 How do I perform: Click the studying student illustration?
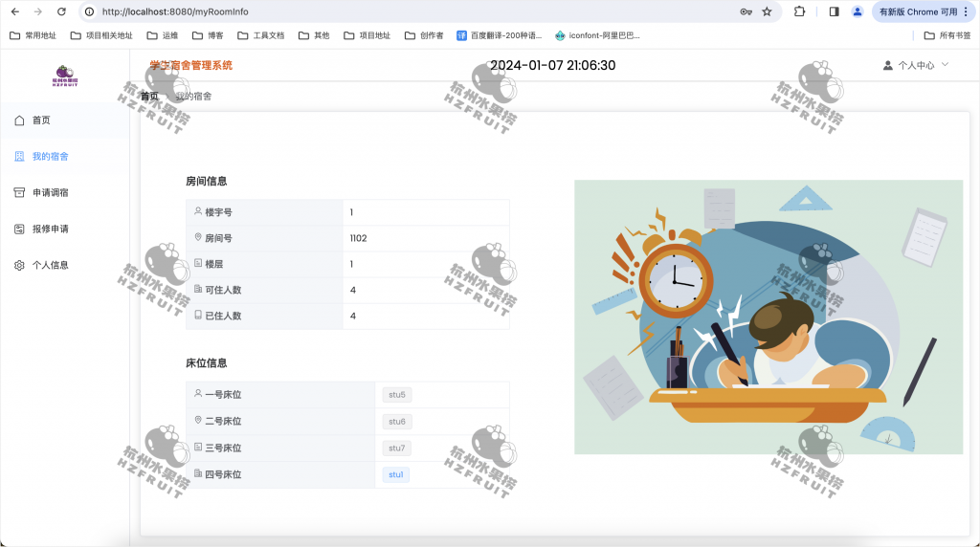pyautogui.click(x=768, y=317)
